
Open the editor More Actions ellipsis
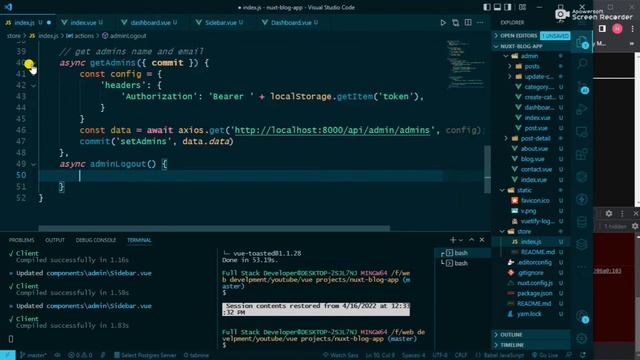480,23
